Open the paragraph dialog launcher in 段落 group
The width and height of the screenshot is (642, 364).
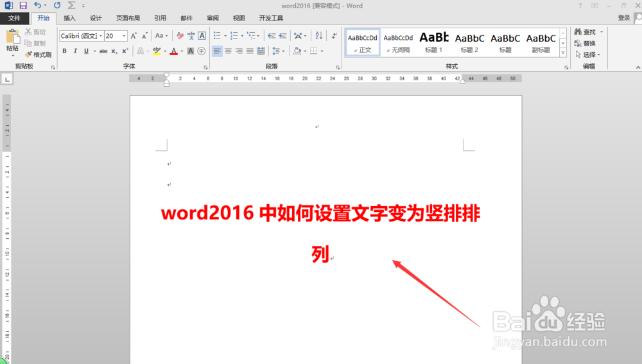tap(338, 67)
